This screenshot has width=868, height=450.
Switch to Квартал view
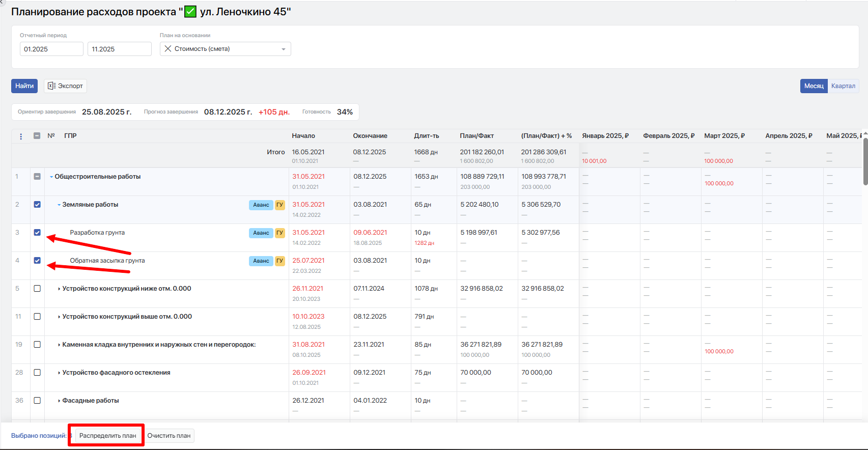point(843,86)
